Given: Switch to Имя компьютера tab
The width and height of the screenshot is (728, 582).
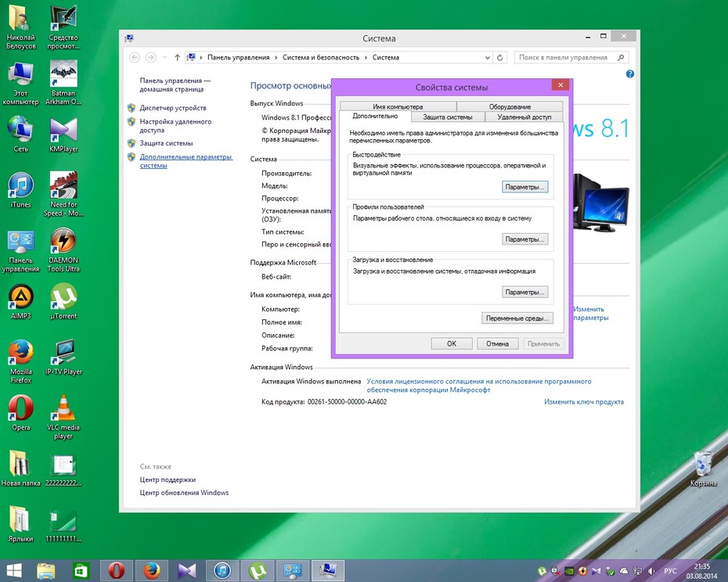Looking at the screenshot, I should click(x=398, y=106).
